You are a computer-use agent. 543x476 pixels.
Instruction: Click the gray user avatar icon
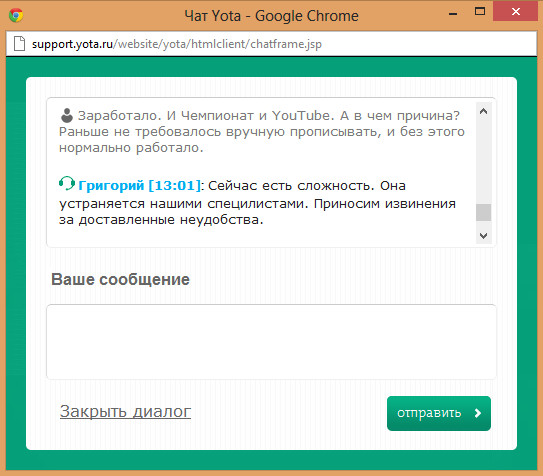pos(67,115)
